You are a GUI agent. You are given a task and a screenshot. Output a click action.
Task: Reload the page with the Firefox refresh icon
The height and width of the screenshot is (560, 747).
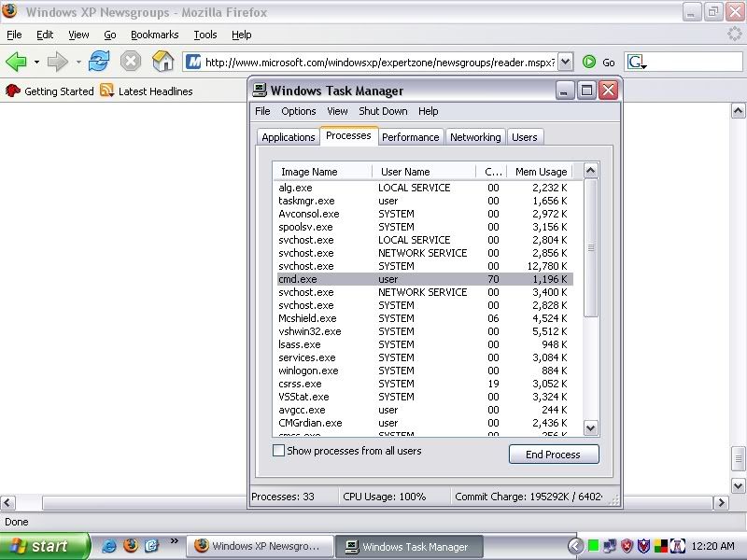99,62
